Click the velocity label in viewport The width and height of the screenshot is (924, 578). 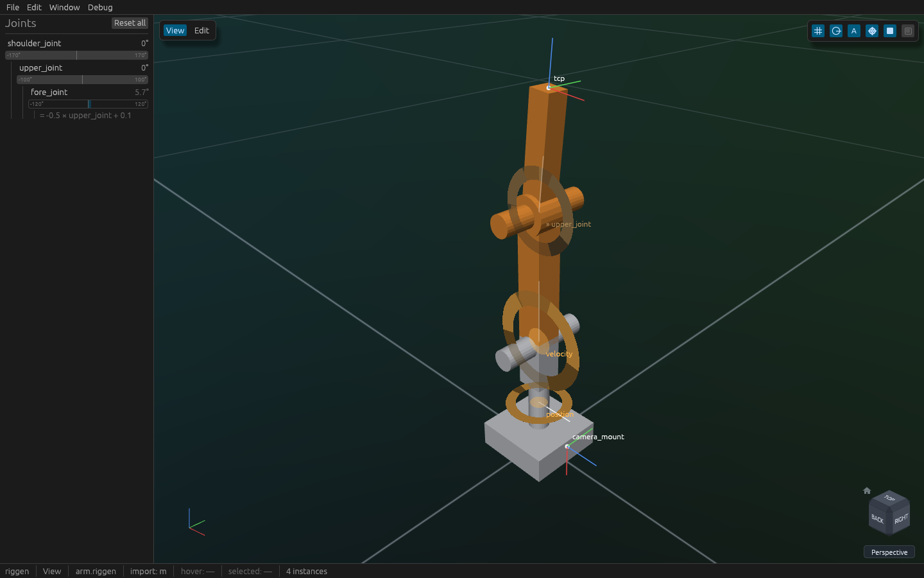tap(559, 354)
